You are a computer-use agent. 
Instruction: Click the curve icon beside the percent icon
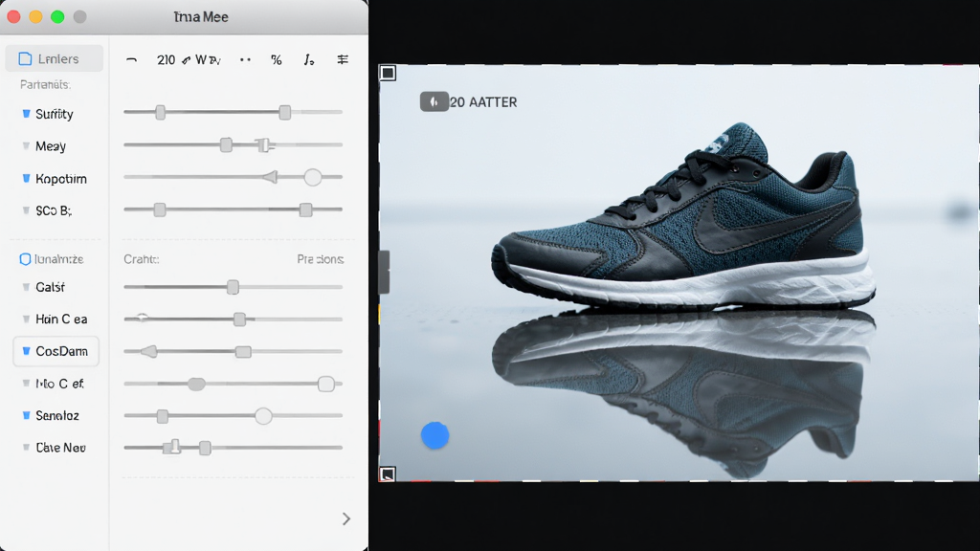pyautogui.click(x=309, y=60)
